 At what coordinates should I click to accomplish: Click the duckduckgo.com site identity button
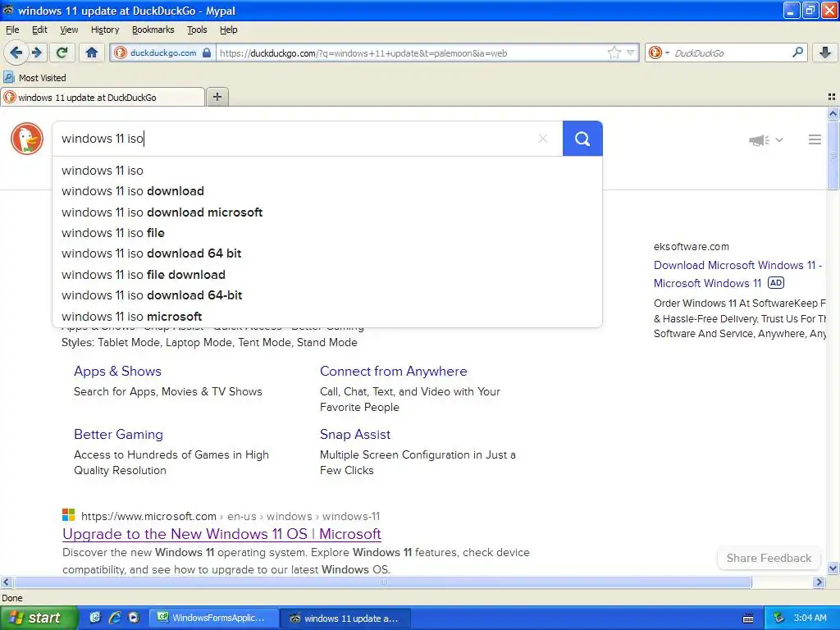pos(163,52)
